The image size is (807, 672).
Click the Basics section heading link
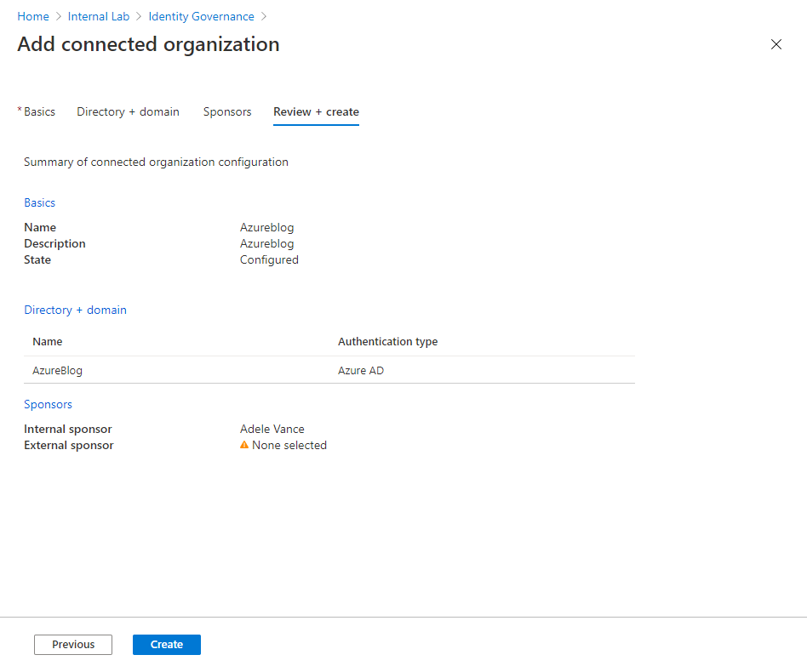(39, 202)
